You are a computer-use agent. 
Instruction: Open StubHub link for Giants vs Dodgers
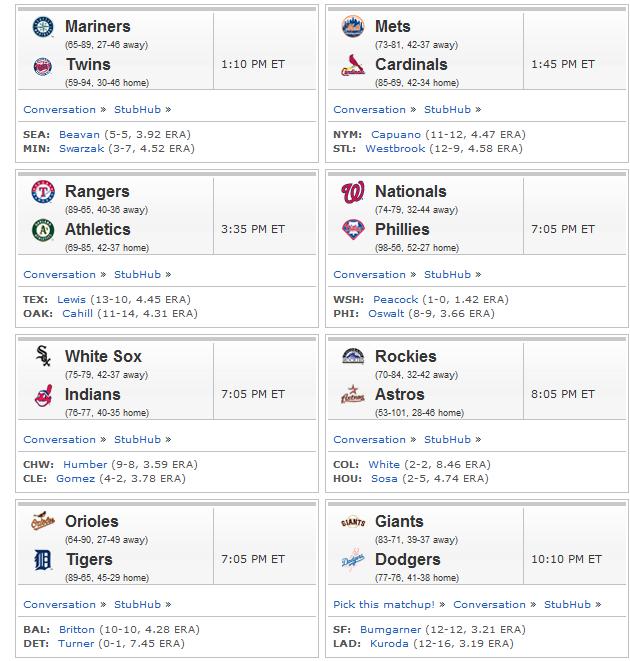[x=567, y=605]
